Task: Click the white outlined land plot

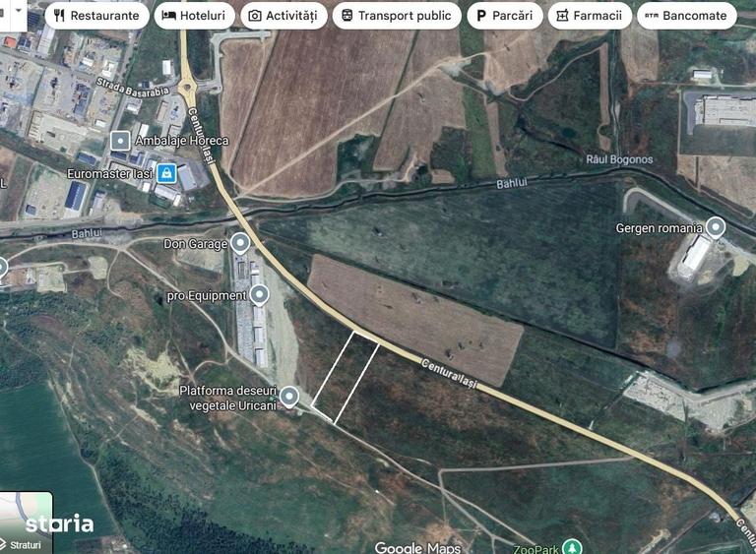Action: [345, 378]
